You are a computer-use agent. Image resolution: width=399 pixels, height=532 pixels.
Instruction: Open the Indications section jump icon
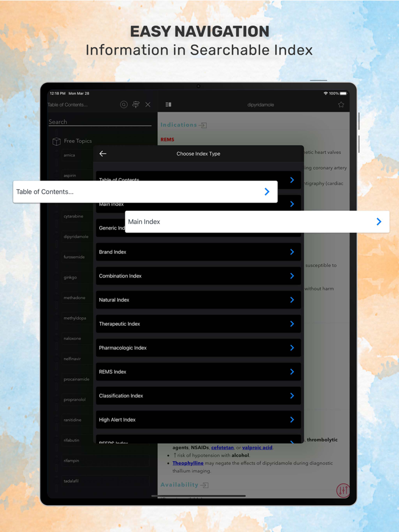click(x=203, y=125)
